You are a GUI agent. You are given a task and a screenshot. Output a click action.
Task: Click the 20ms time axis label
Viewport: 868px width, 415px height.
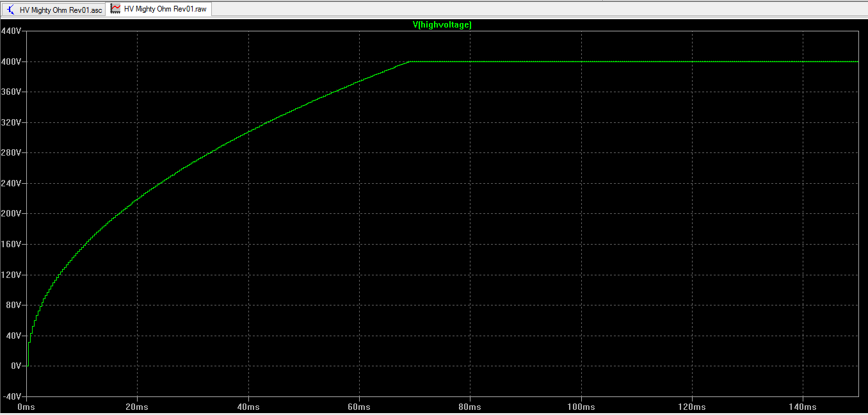137,407
